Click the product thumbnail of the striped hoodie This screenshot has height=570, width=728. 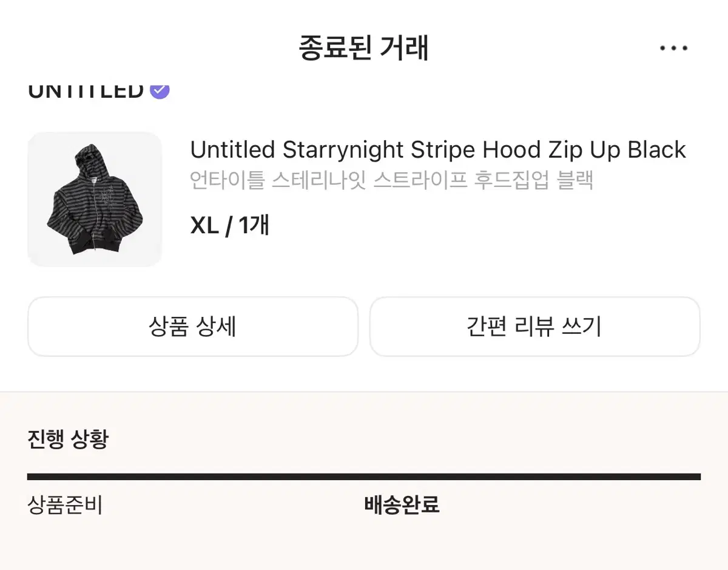pos(94,198)
